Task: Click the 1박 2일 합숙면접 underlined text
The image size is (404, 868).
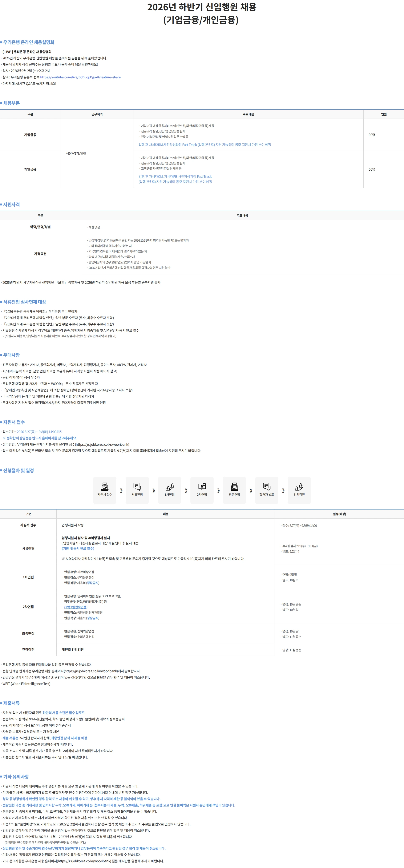Action: pyautogui.click(x=76, y=607)
